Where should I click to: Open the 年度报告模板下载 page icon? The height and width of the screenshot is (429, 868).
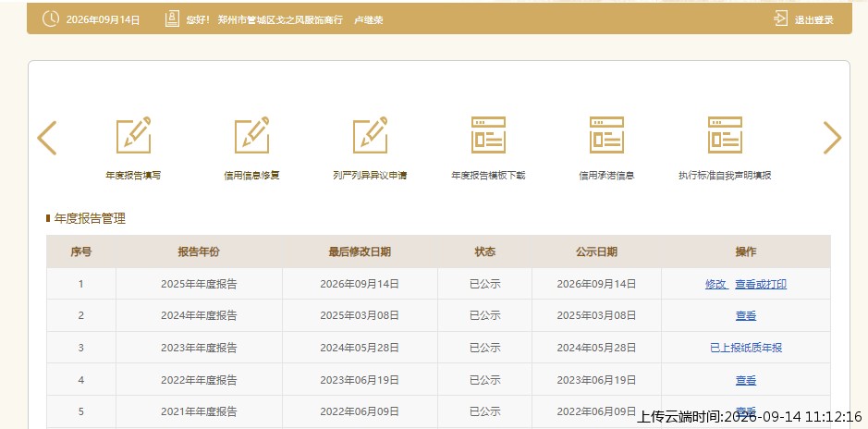(488, 135)
